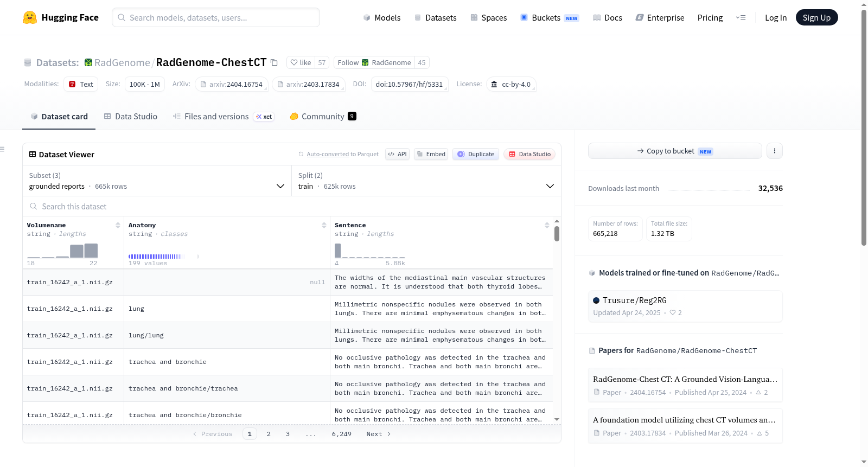The width and height of the screenshot is (868, 467).
Task: Click Copy to bucket button
Action: (x=675, y=151)
